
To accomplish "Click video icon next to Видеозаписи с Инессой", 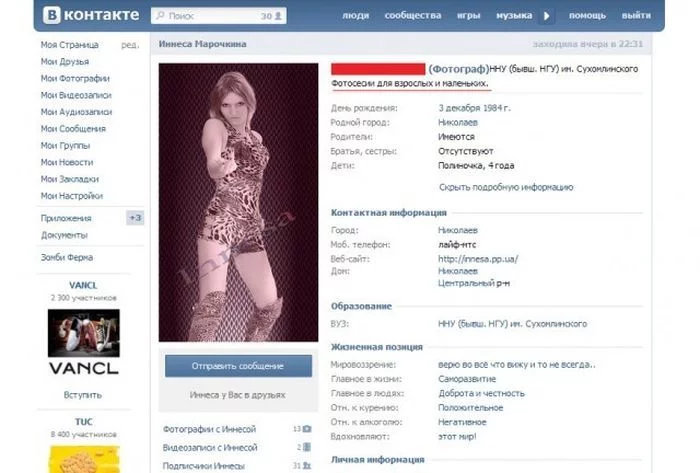I will (307, 447).
